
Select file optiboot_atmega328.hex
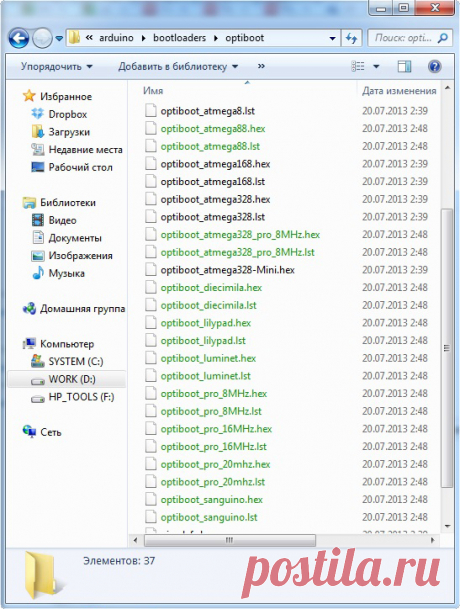pyautogui.click(x=215, y=199)
